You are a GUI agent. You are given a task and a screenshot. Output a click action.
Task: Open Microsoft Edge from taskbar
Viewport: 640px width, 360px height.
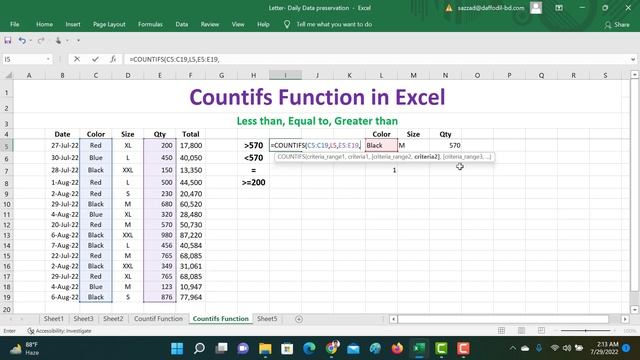(309, 349)
